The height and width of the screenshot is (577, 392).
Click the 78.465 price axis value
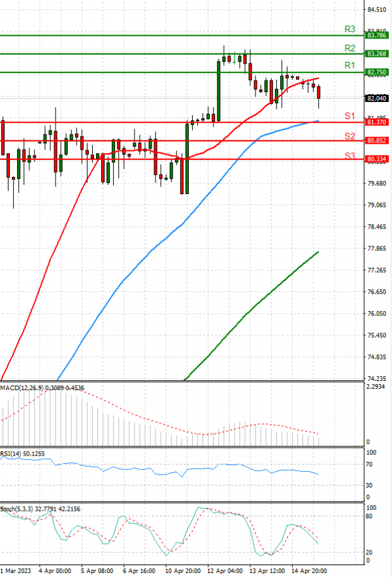coord(377,227)
